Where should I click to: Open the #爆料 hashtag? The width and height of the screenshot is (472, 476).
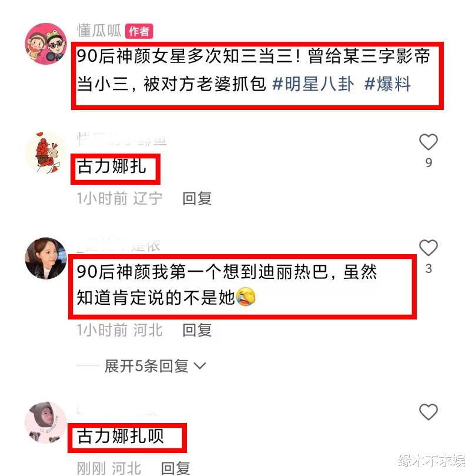click(387, 84)
